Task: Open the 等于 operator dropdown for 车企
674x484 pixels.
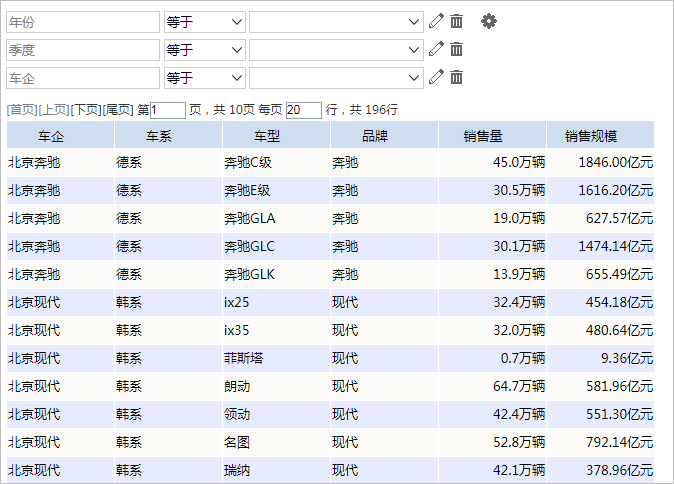Action: (205, 78)
